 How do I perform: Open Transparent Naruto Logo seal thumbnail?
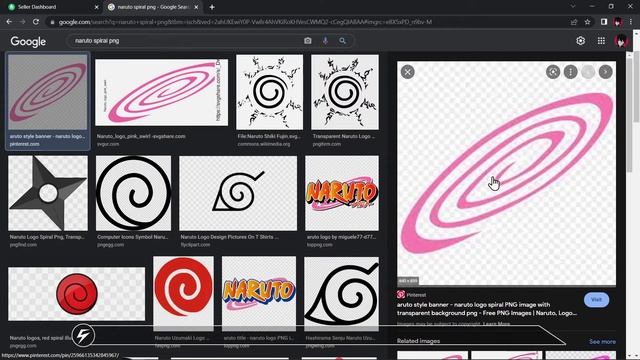coord(345,92)
